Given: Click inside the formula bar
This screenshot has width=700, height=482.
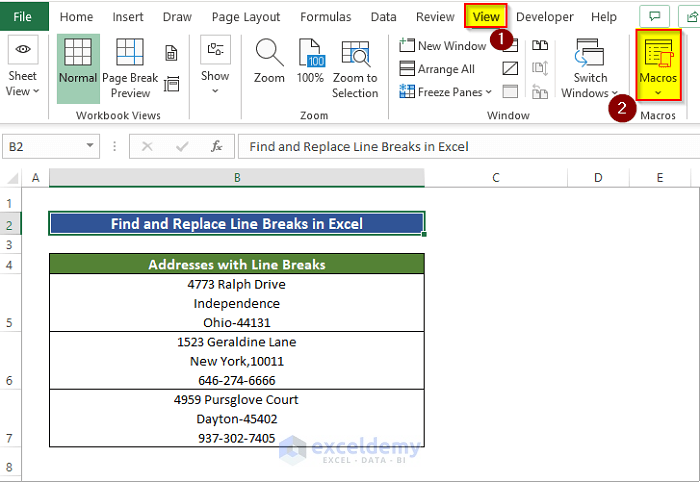Looking at the screenshot, I should [x=469, y=146].
